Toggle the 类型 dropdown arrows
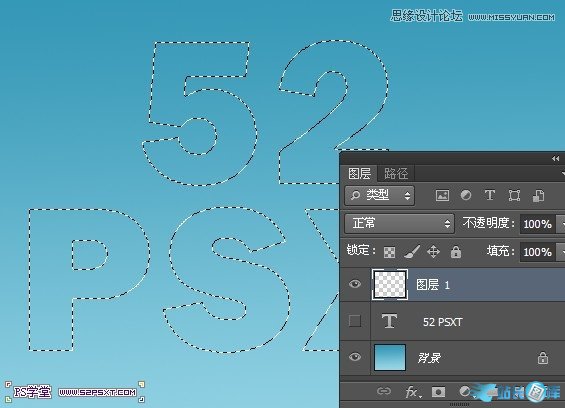Viewport: 565px width, 408px height. point(407,196)
